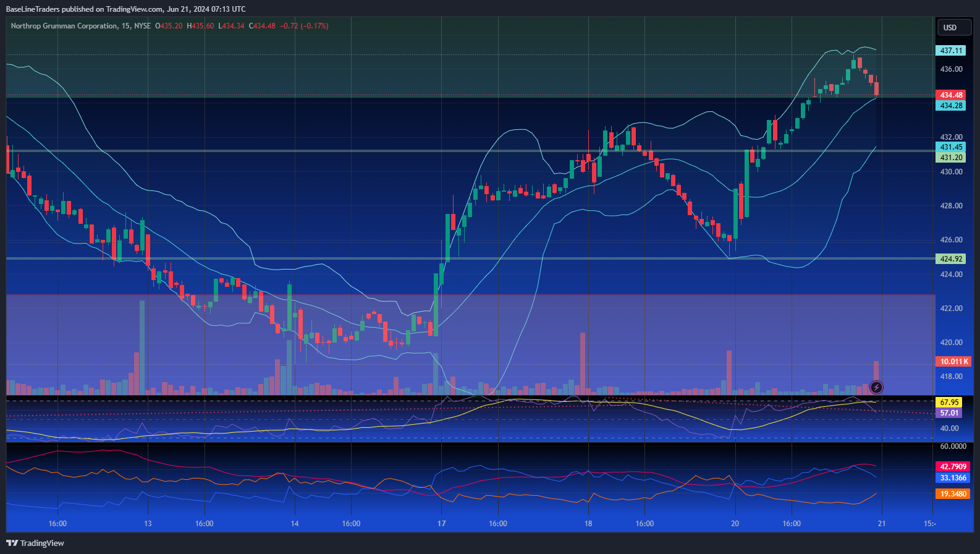Select the close value C434.48

pos(262,26)
